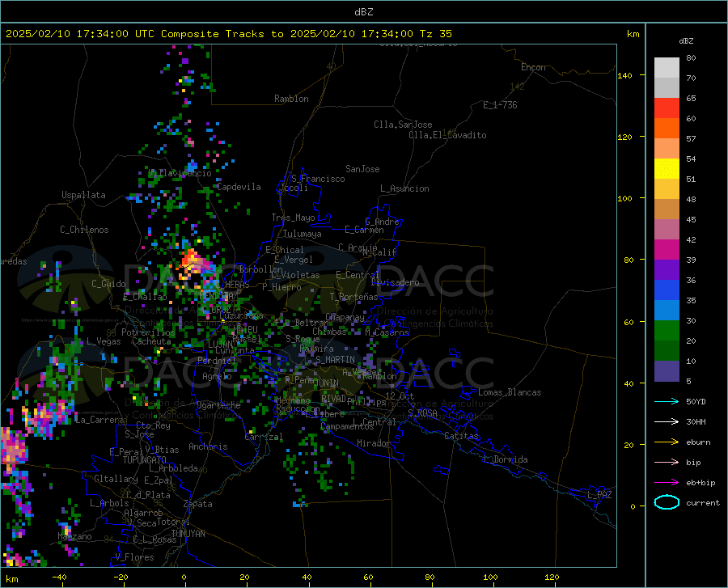Image resolution: width=728 pixels, height=588 pixels.
Task: Click the 'Carrizal' map label
Action: pos(264,437)
